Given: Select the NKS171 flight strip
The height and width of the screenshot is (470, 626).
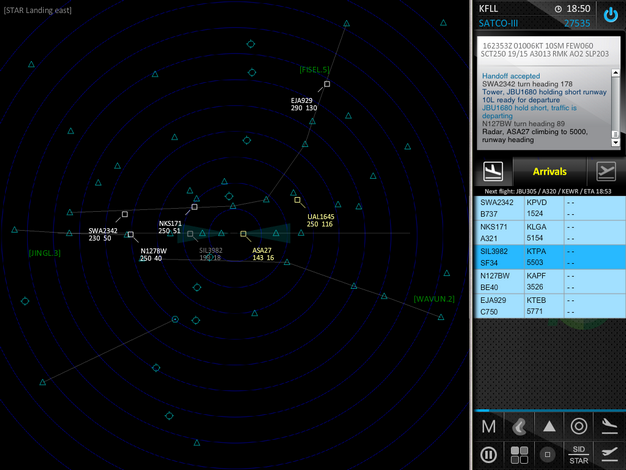Looking at the screenshot, I should 548,232.
